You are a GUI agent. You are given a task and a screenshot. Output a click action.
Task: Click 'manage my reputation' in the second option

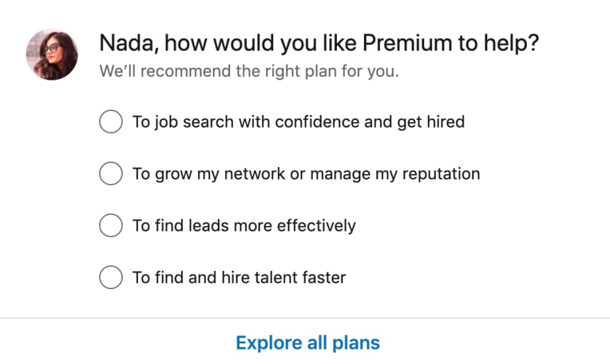pyautogui.click(x=395, y=174)
